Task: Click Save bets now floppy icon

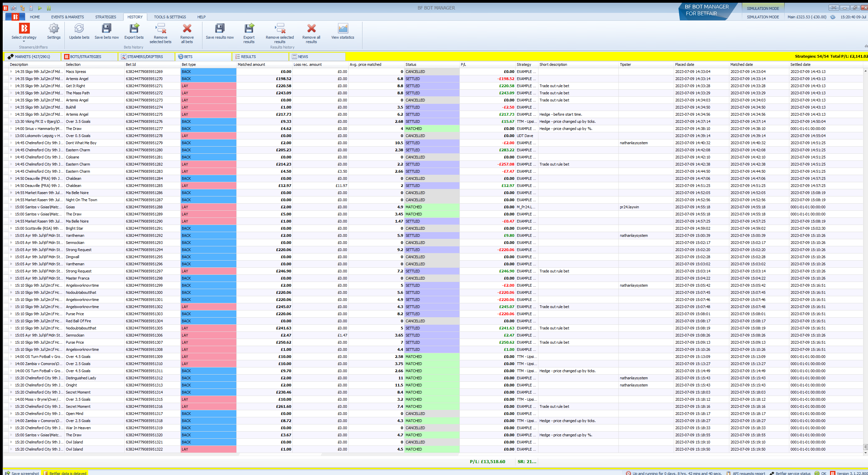Action: click(106, 28)
